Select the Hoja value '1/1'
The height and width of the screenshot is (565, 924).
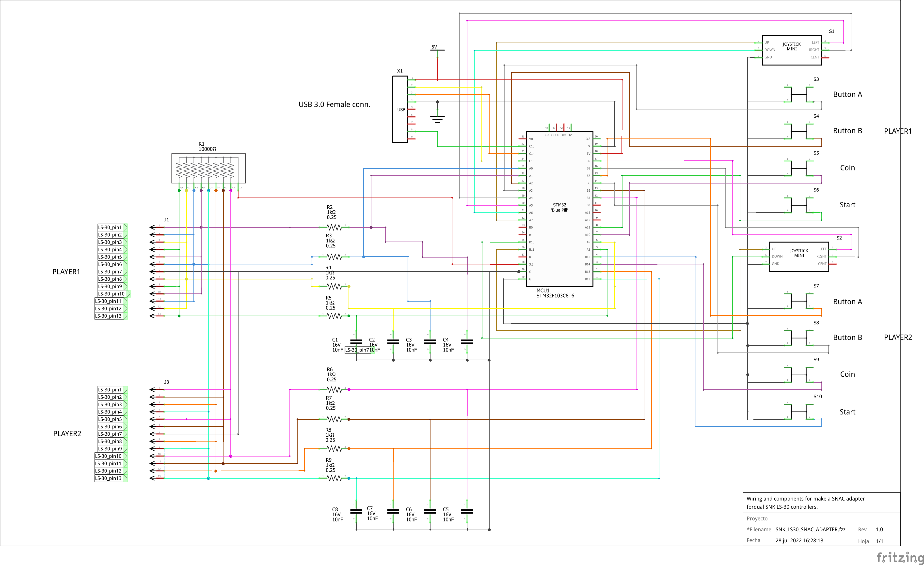[879, 541]
